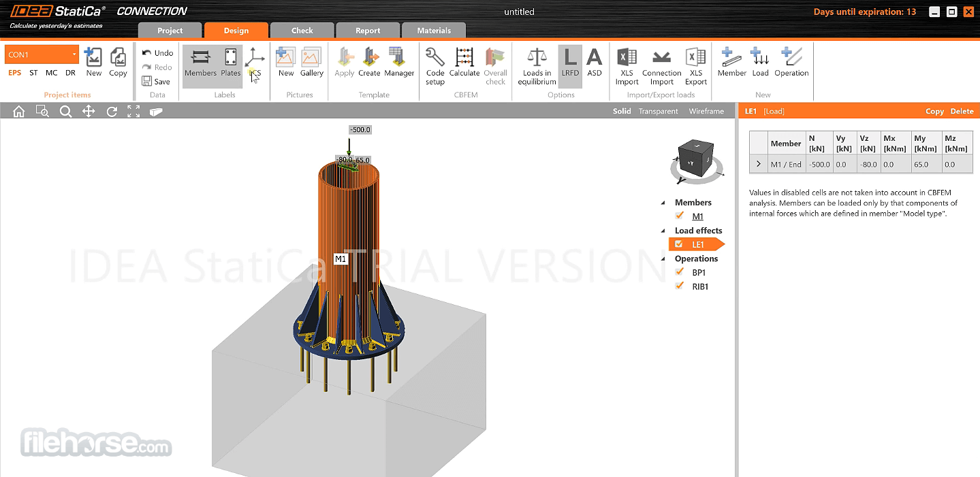Run Calculate analysis
980x477 pixels.
(x=464, y=63)
